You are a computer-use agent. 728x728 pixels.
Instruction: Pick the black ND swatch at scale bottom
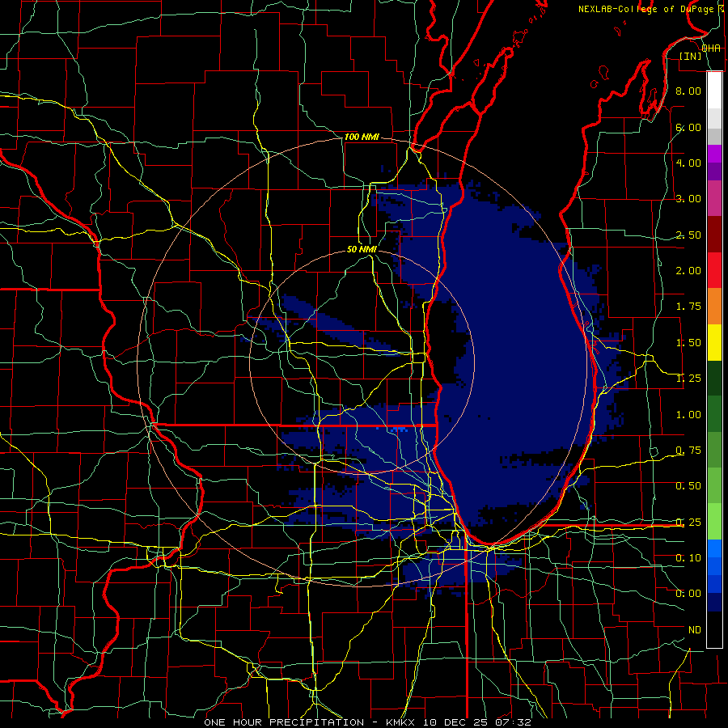tap(714, 629)
